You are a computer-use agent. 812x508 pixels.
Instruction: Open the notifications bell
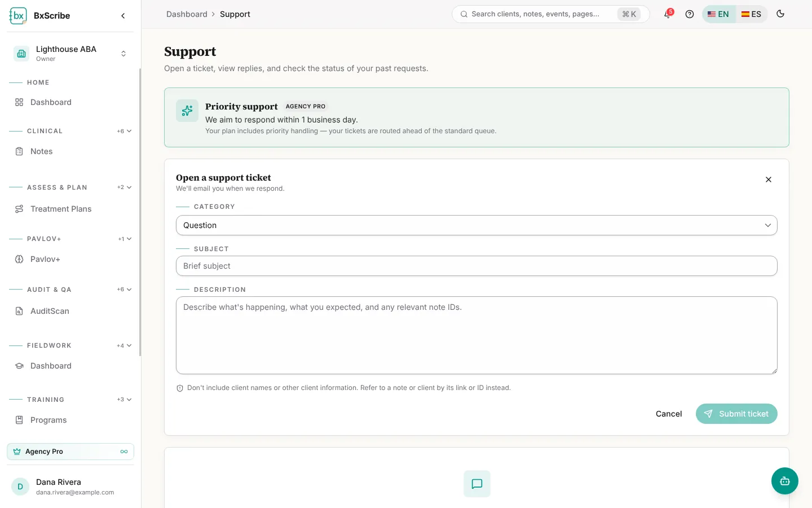click(668, 14)
